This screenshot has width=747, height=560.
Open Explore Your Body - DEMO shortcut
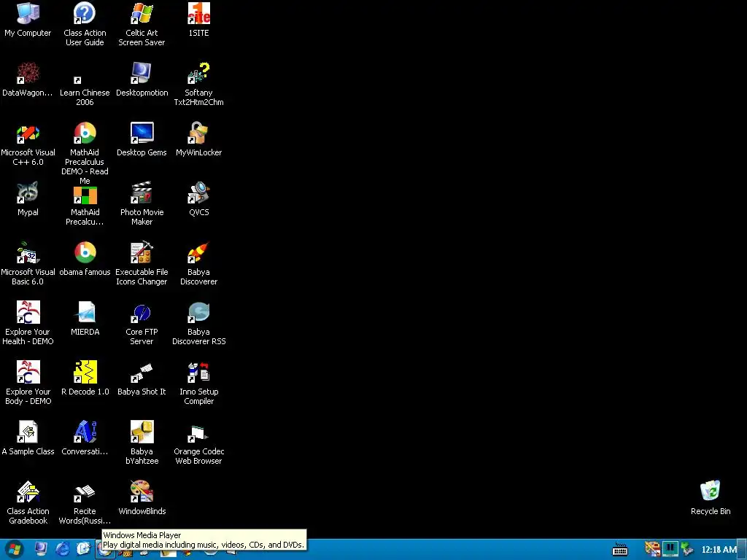pos(28,373)
